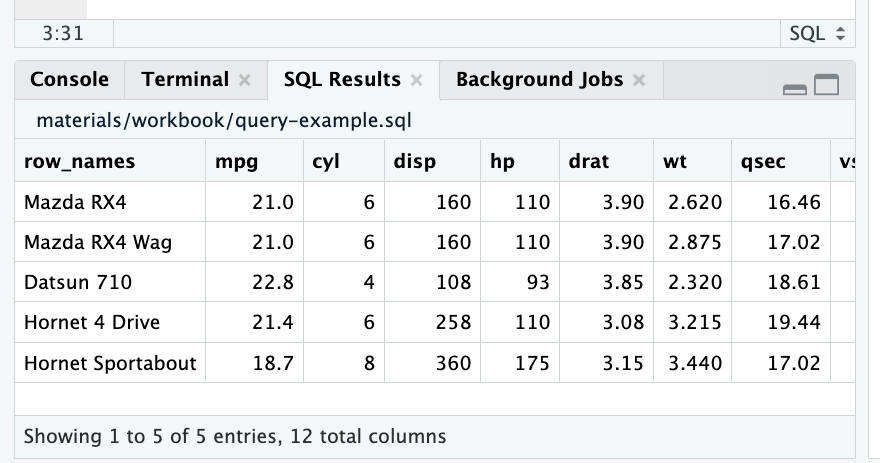The height and width of the screenshot is (463, 880).
Task: Click the qsec column header
Action: coord(763,161)
